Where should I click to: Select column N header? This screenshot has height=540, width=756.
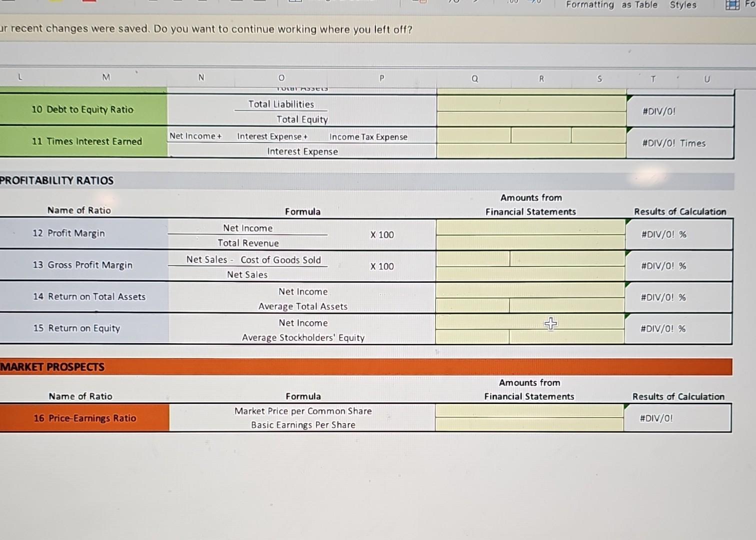[x=201, y=77]
